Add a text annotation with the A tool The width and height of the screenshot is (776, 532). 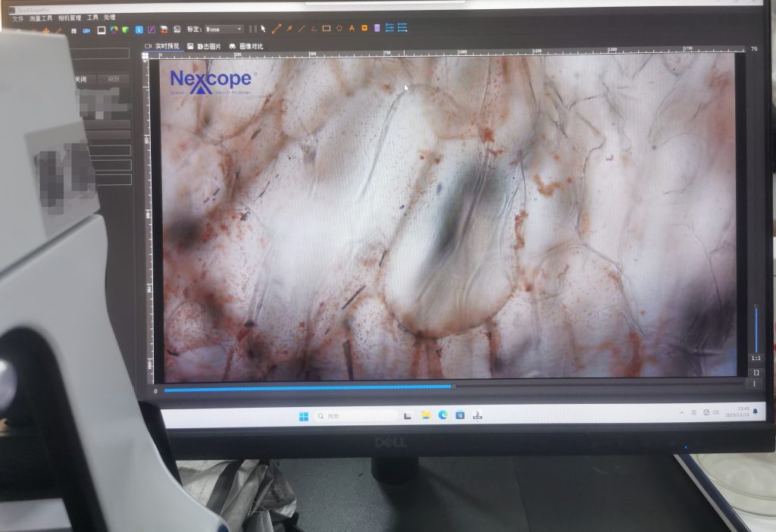pyautogui.click(x=352, y=29)
